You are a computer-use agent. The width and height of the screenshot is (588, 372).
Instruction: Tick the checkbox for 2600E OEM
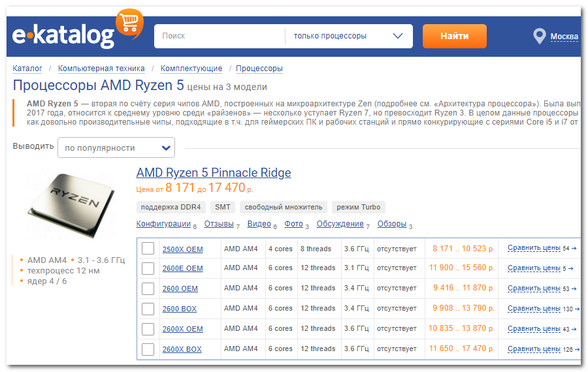148,268
